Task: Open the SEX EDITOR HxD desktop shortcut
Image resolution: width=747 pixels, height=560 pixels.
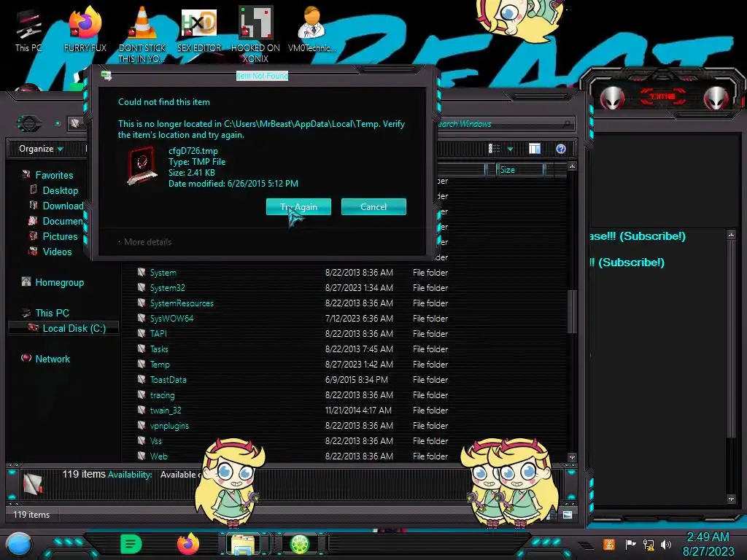Action: point(199,30)
